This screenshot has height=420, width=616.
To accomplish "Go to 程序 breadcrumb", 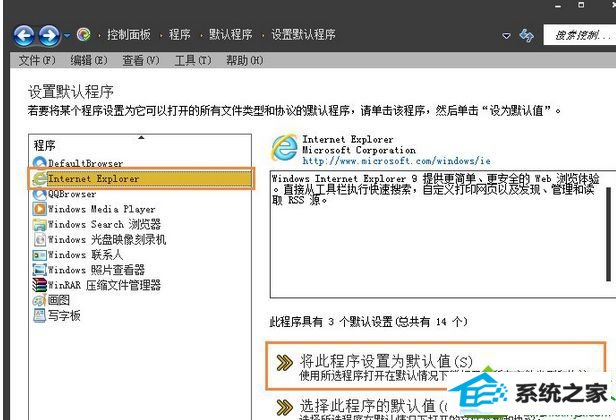I will tap(180, 35).
